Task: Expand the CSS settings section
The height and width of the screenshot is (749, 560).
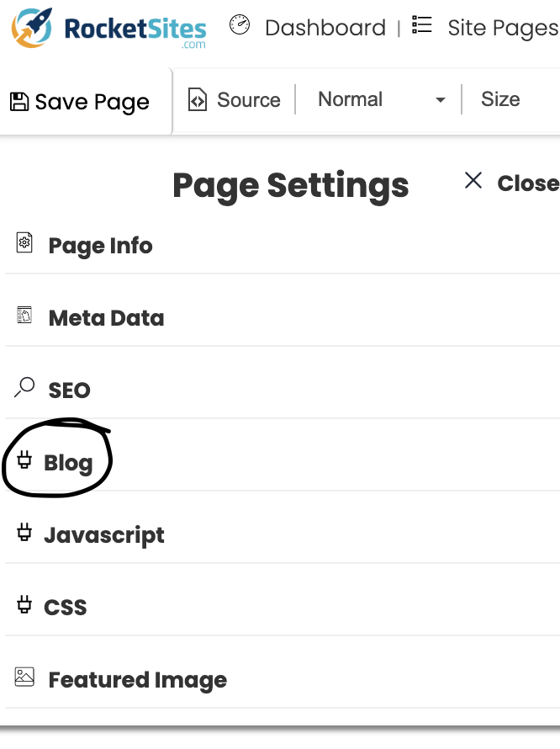Action: coord(66,607)
